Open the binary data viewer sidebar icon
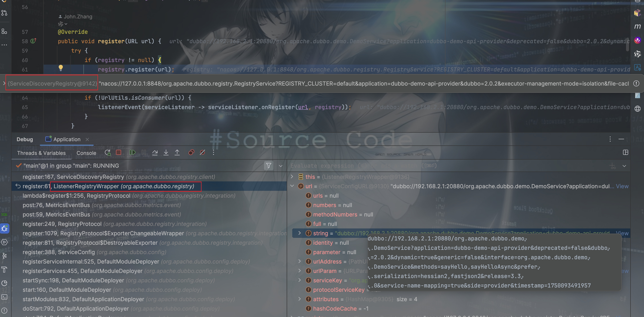 [638, 95]
